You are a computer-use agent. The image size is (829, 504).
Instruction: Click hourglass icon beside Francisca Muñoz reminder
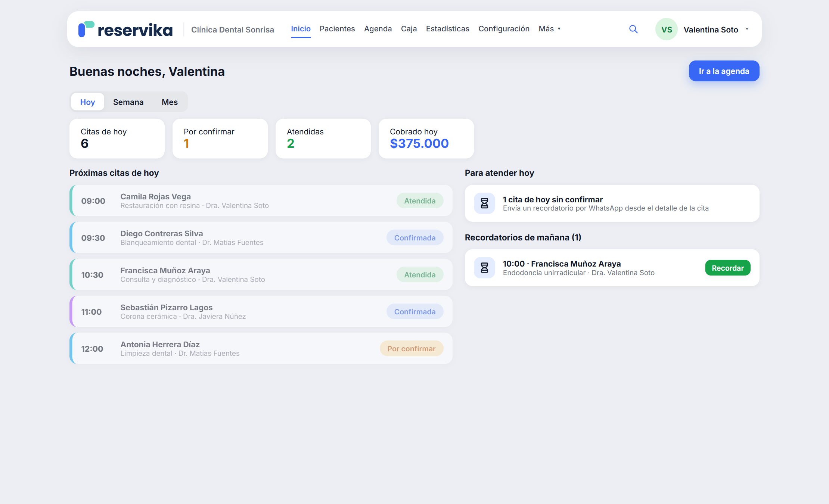coord(484,268)
